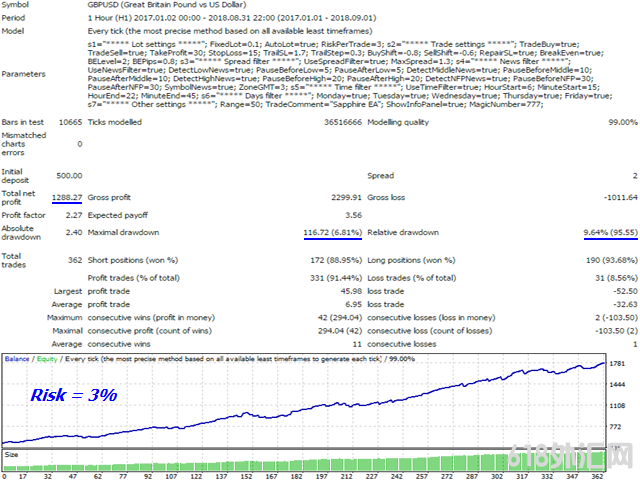Viewport: 640px width, 480px height.
Task: Click the Ticks modelled value 36516666
Action: tap(343, 122)
